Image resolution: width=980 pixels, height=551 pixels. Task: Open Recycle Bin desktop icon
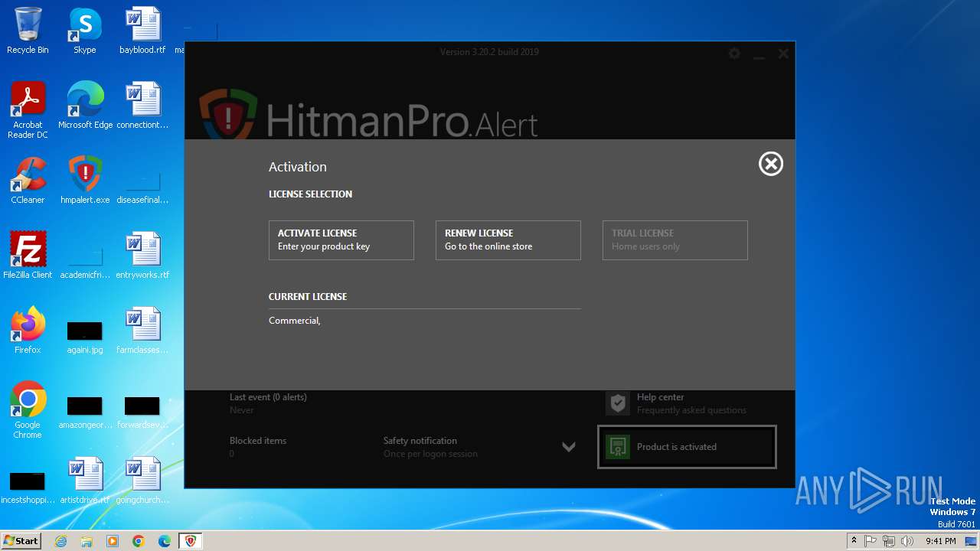click(x=28, y=31)
